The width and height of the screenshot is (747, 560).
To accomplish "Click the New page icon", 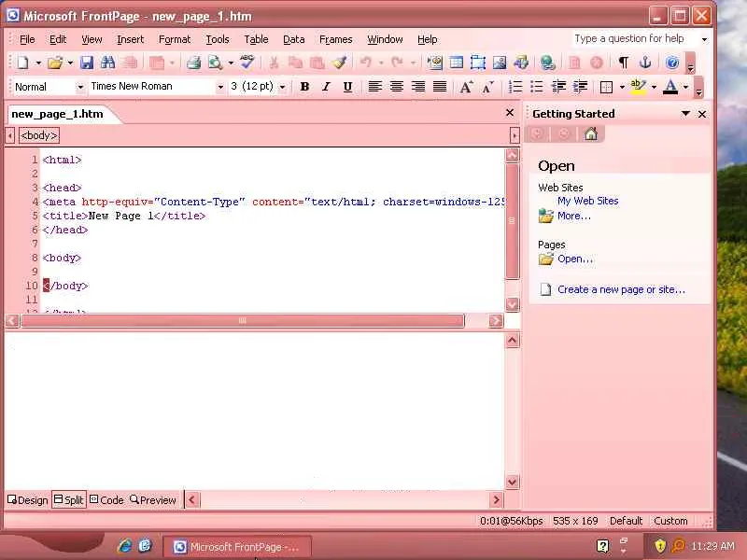I will click(x=22, y=63).
